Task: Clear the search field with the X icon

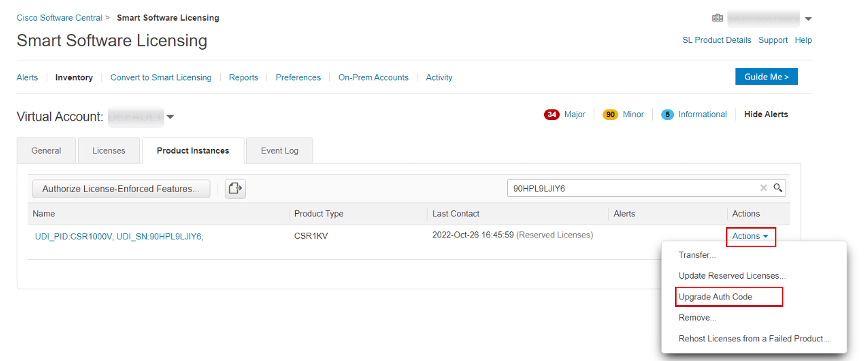Action: (x=763, y=188)
